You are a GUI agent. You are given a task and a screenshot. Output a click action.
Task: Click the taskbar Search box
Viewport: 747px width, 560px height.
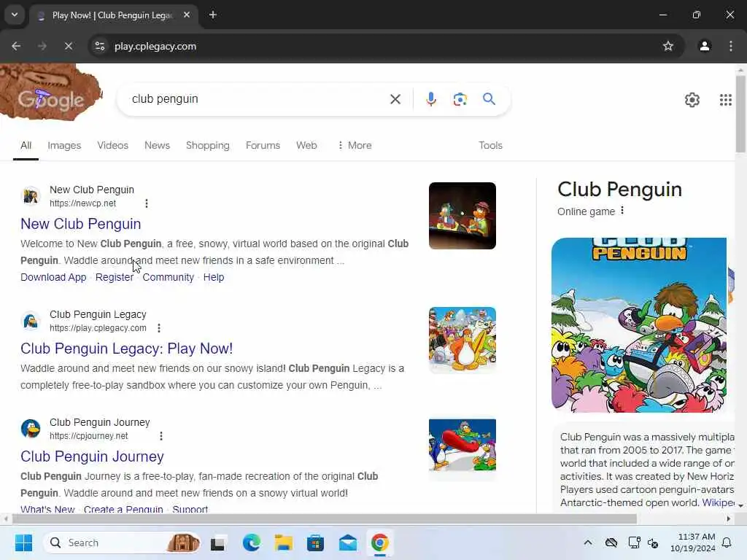click(x=122, y=542)
